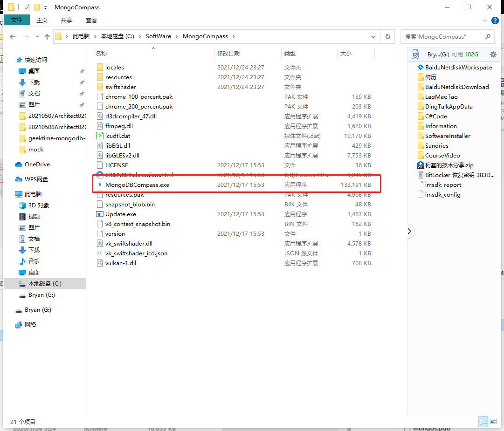Select the resources folder
The width and height of the screenshot is (504, 431).
click(118, 77)
